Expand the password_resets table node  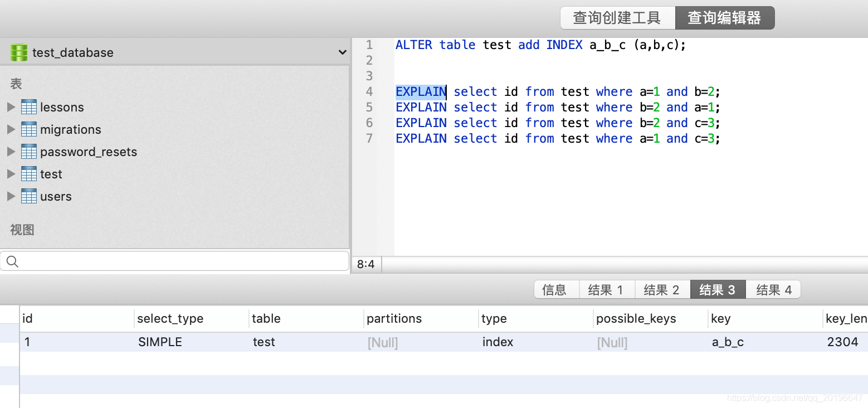pyautogui.click(x=11, y=152)
